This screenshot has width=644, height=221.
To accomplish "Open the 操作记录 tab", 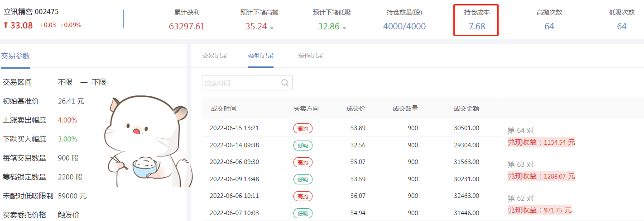I will tap(311, 56).
